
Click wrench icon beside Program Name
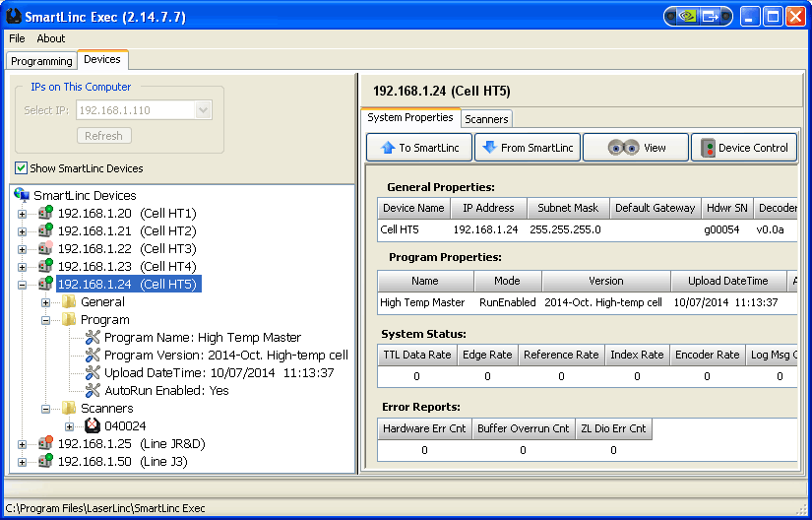(x=93, y=338)
